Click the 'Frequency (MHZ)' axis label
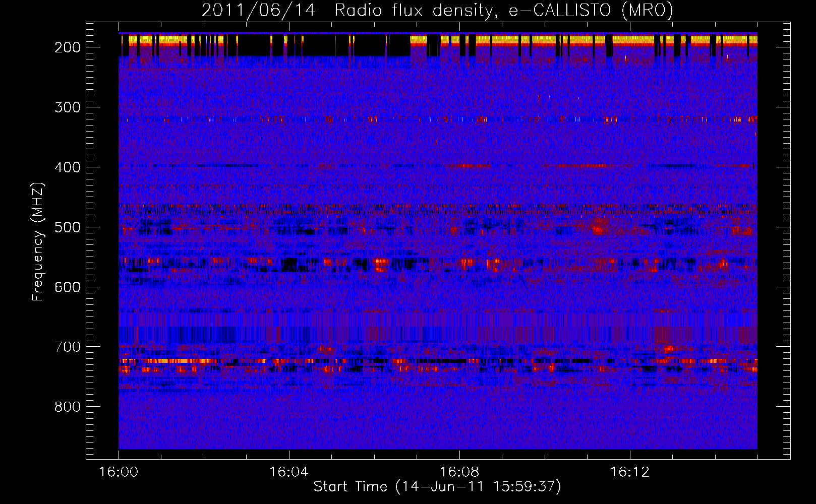 (x=38, y=241)
